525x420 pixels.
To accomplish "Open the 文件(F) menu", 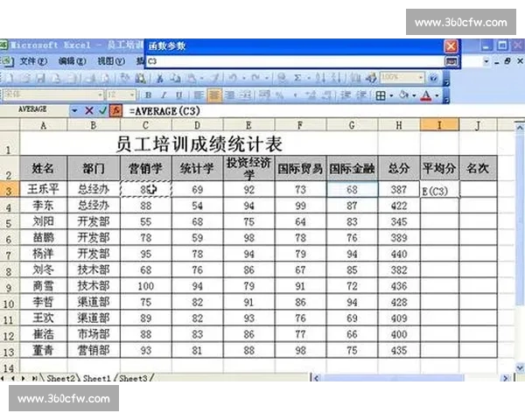I will point(33,61).
